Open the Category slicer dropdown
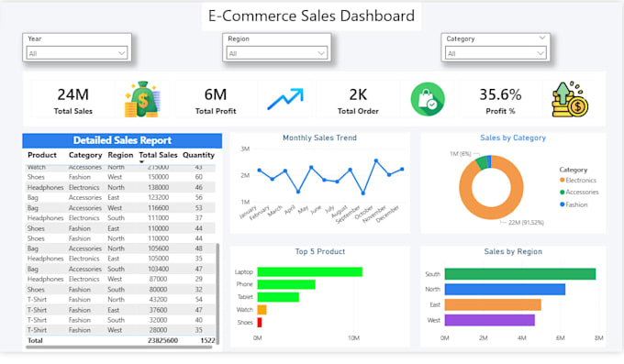 (x=496, y=53)
